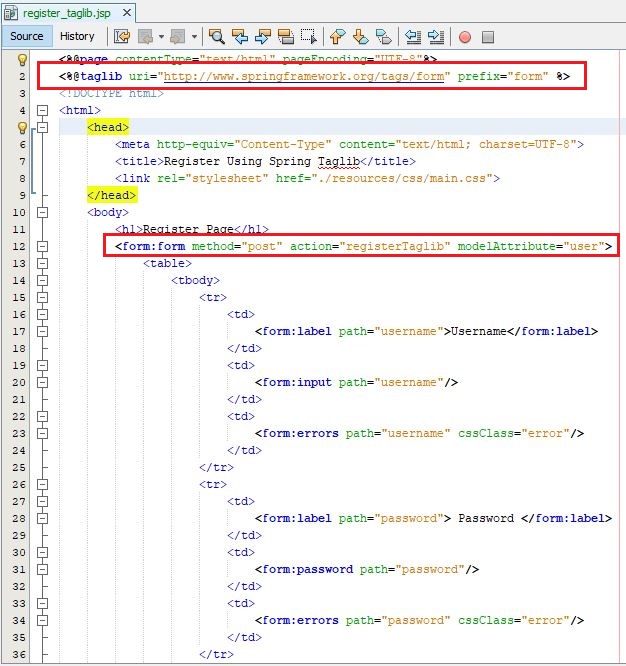Collapse first tr fold on line 15
The width and height of the screenshot is (626, 666).
pyautogui.click(x=42, y=297)
